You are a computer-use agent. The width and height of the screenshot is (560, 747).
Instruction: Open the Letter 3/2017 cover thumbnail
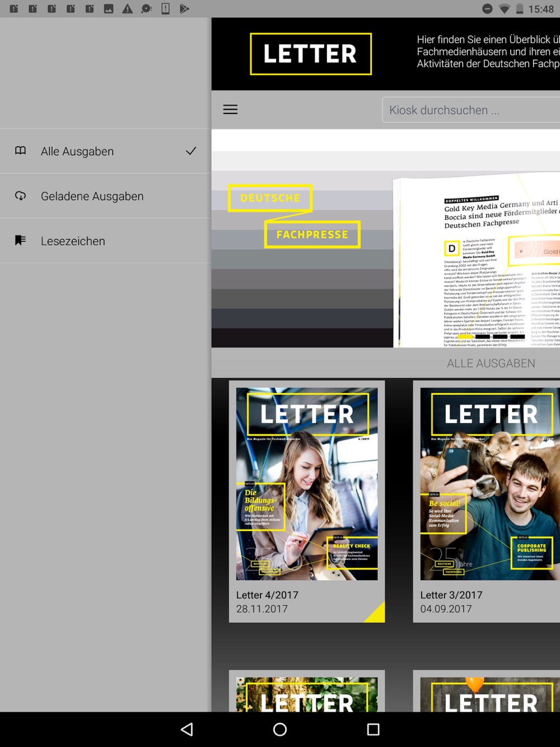coord(490,484)
